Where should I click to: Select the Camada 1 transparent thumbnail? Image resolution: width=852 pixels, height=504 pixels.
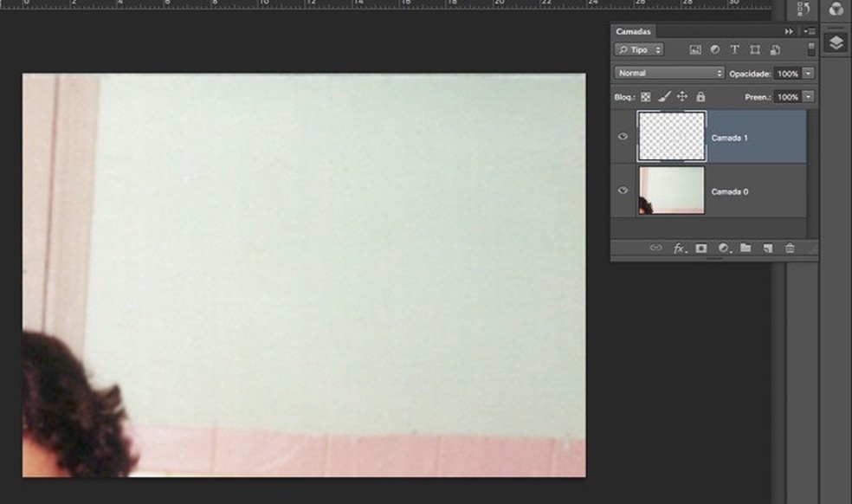[672, 137]
